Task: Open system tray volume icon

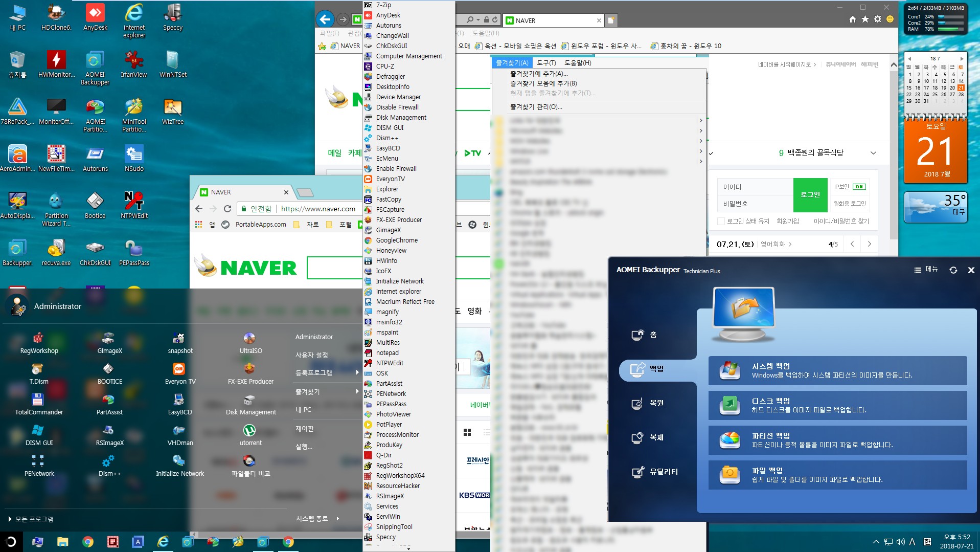Action: [901, 542]
